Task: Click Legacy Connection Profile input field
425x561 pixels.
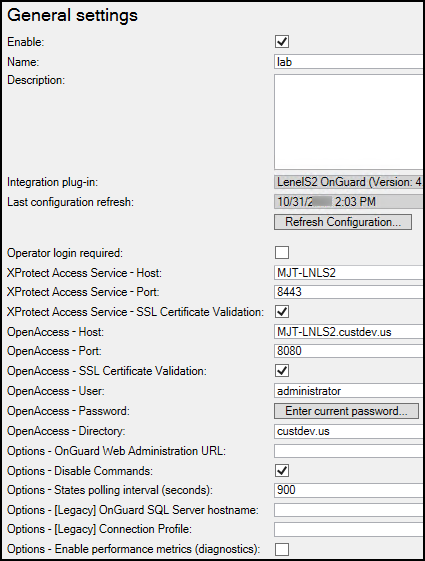Action: [349, 529]
